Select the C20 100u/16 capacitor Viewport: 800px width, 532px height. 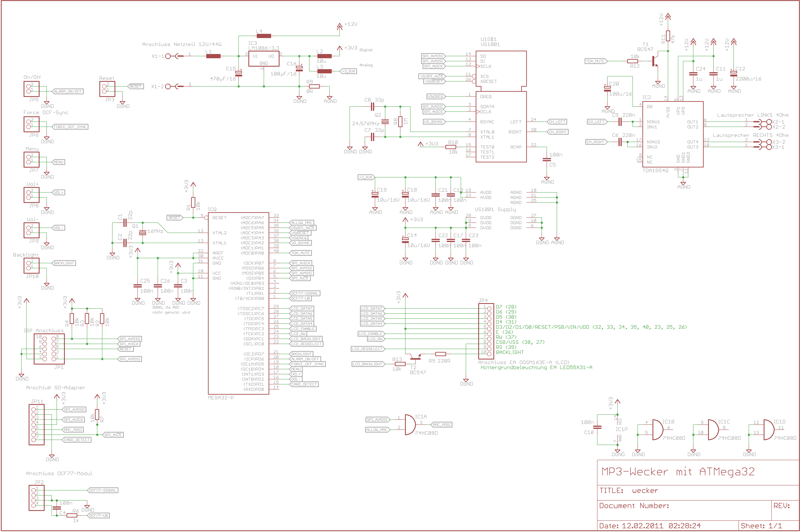[x=607, y=89]
